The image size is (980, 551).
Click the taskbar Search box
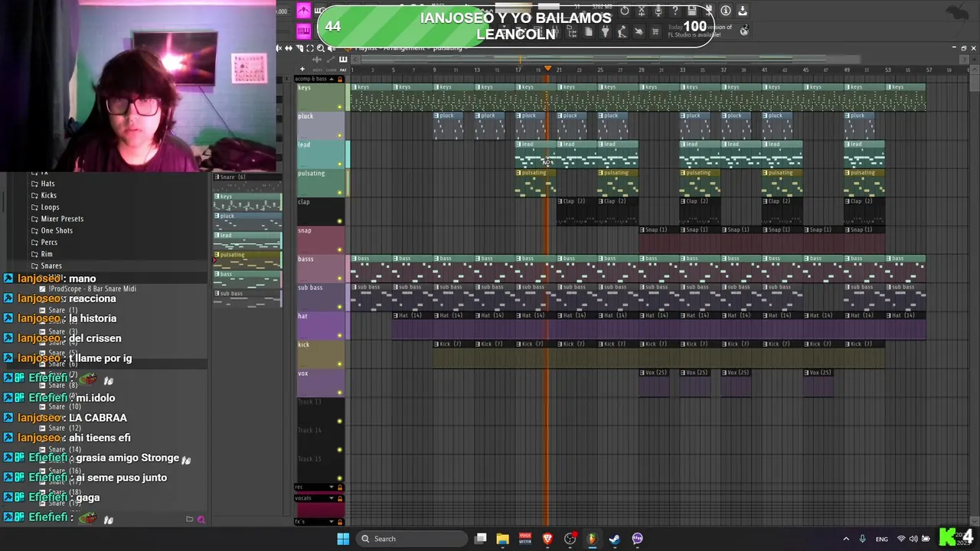(x=410, y=539)
